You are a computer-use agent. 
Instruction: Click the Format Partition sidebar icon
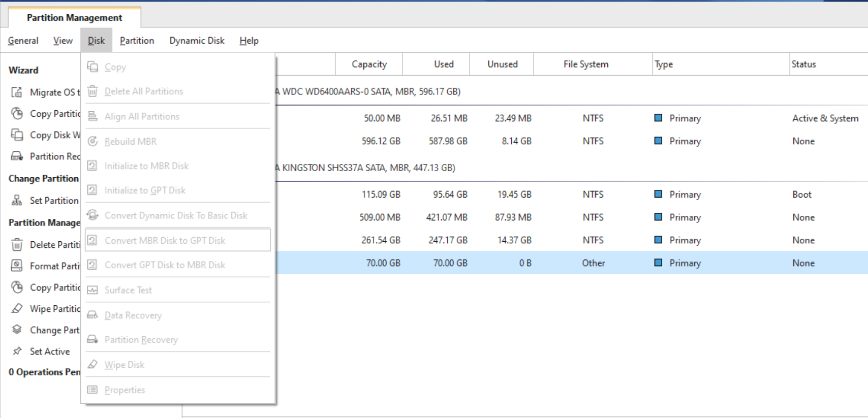17,266
